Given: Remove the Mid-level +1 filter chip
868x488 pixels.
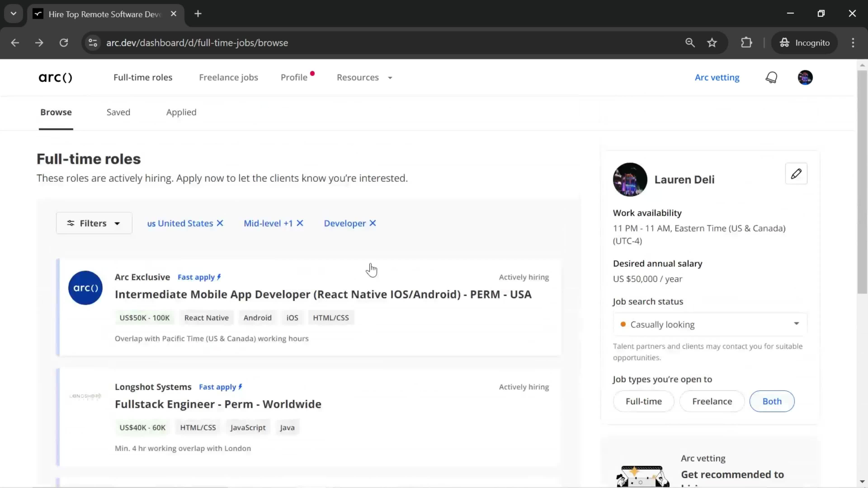Looking at the screenshot, I should [x=300, y=223].
